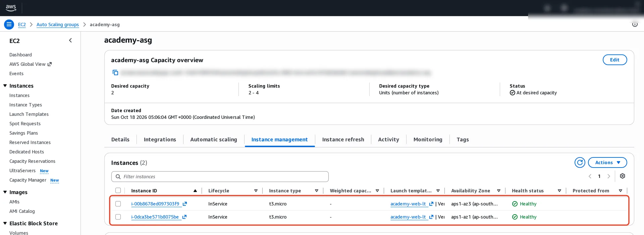Open Spot Requests in the sidebar
This screenshot has height=235, width=644.
[x=25, y=124]
